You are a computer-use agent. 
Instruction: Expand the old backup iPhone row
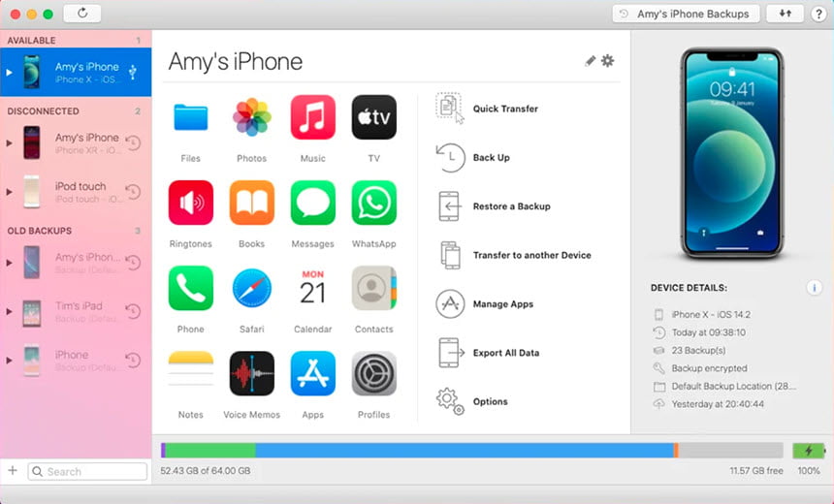pos(9,361)
